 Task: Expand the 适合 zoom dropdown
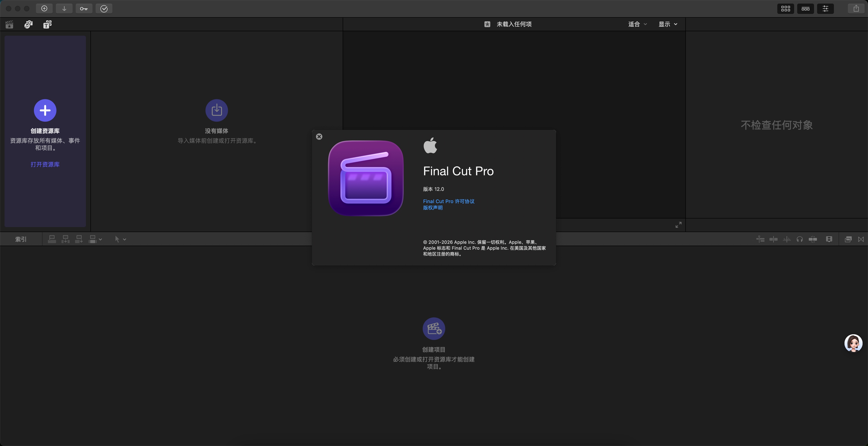pyautogui.click(x=637, y=24)
